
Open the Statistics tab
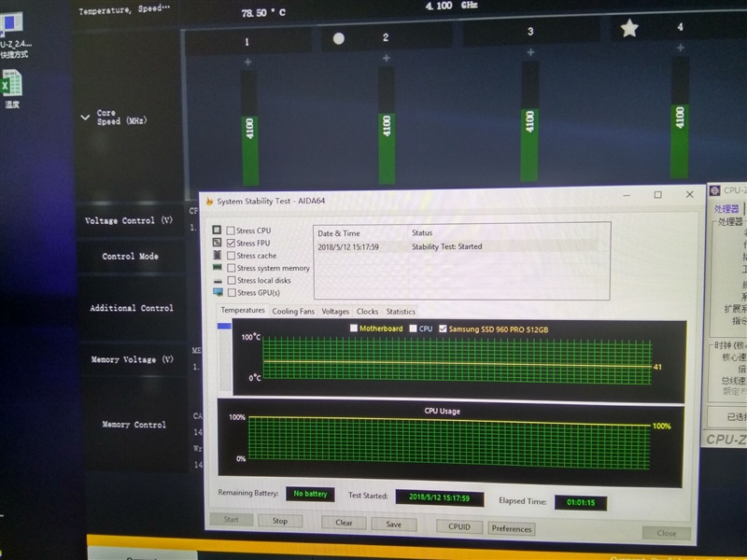point(401,312)
